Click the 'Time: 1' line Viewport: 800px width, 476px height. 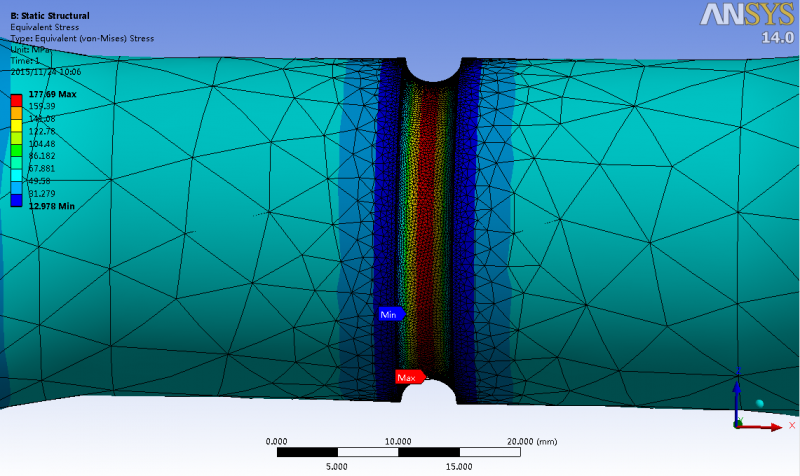(25, 61)
